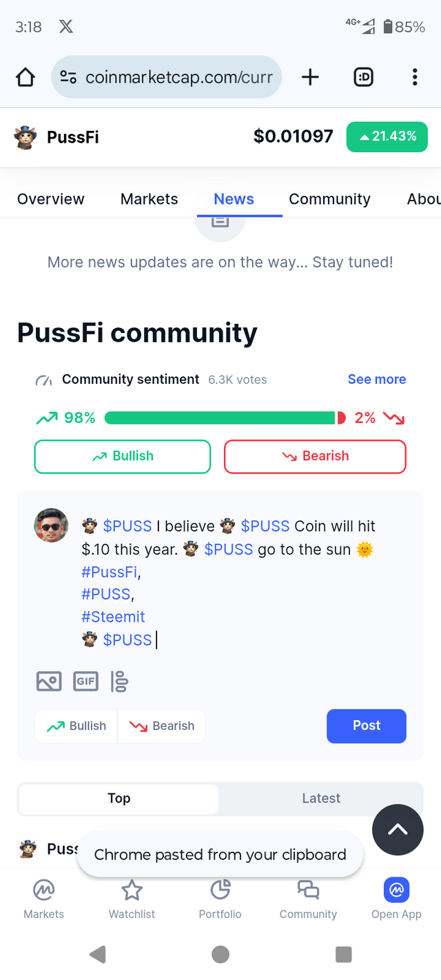Vote Bearish in community sentiment

click(315, 456)
